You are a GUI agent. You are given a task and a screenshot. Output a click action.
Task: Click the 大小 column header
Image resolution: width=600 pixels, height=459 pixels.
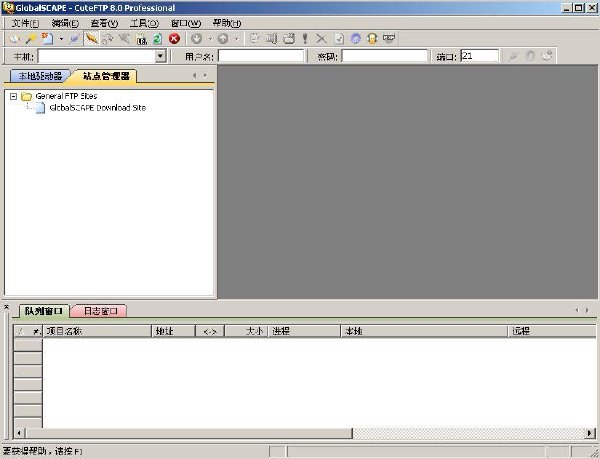[246, 331]
